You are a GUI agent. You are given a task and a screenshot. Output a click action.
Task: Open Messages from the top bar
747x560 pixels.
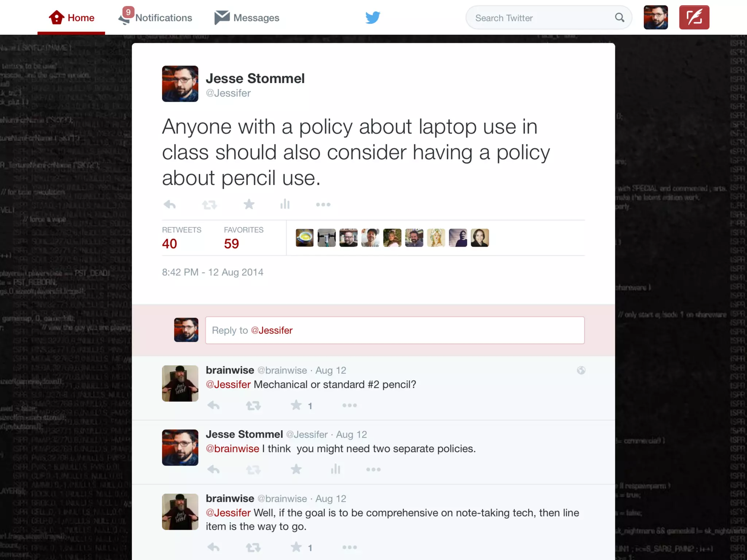coord(247,17)
